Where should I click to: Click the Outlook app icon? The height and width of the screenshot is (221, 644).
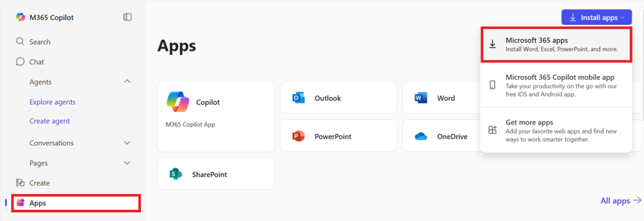[299, 98]
